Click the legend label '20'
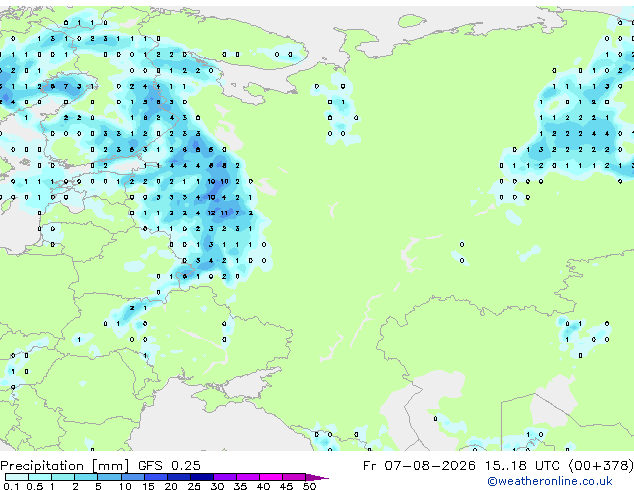 tap(171, 486)
